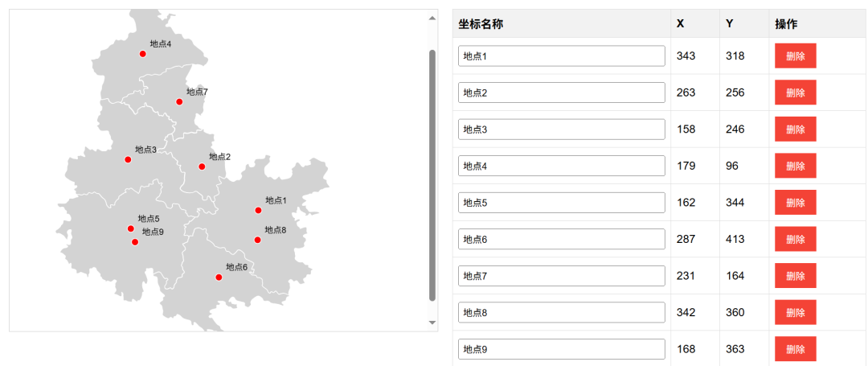The image size is (868, 366).
Task: Click the red marker for 地点5
Action: pyautogui.click(x=131, y=228)
